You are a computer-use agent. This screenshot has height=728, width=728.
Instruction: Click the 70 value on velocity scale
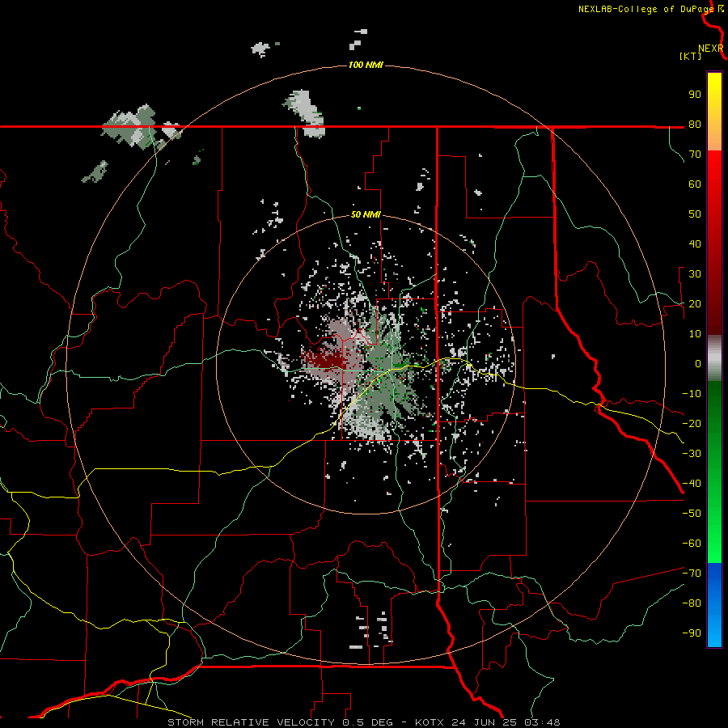click(695, 154)
